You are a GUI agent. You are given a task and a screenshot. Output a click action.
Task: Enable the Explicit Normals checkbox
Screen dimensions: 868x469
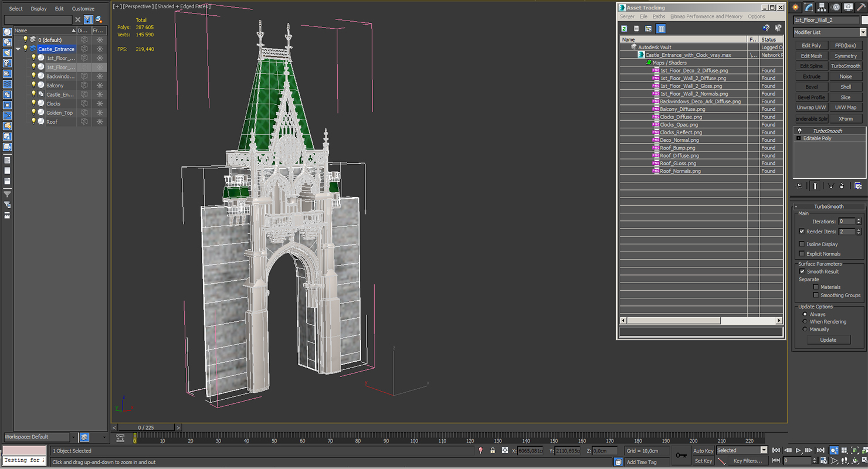point(802,254)
